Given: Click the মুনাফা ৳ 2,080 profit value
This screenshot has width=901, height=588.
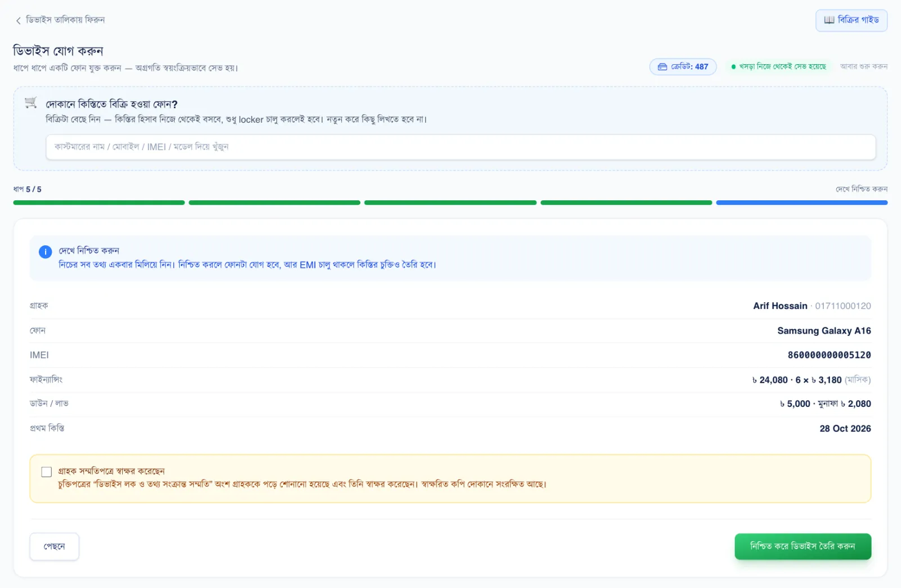Looking at the screenshot, I should (844, 404).
